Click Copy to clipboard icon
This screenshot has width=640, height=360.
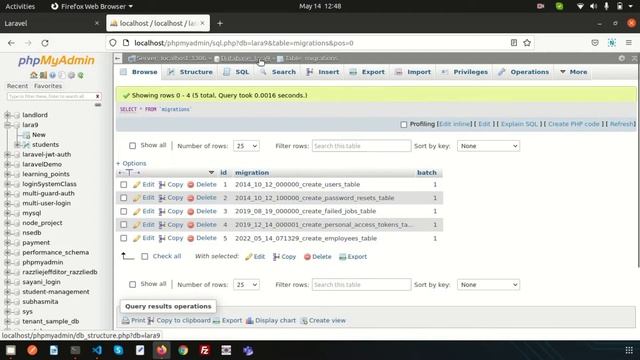[x=151, y=321]
